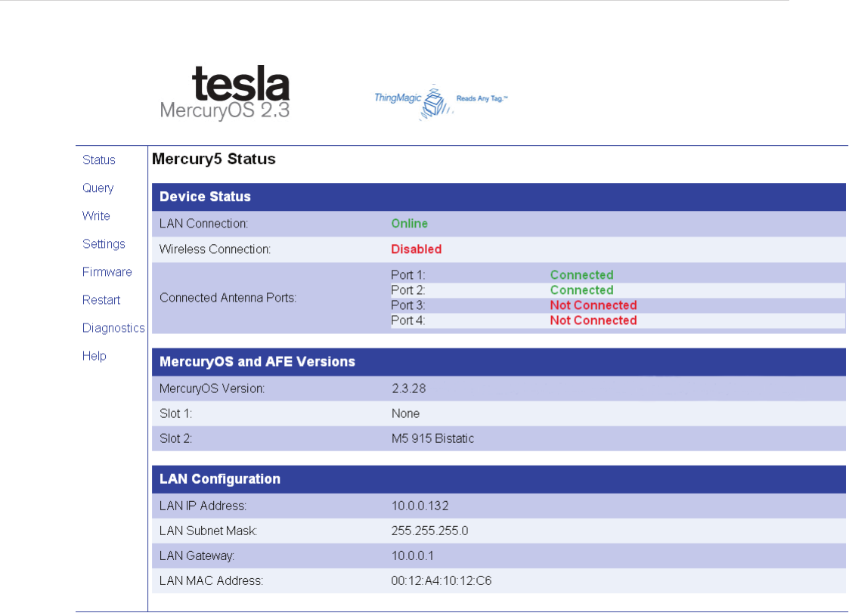Click the Restart link

coord(101,300)
